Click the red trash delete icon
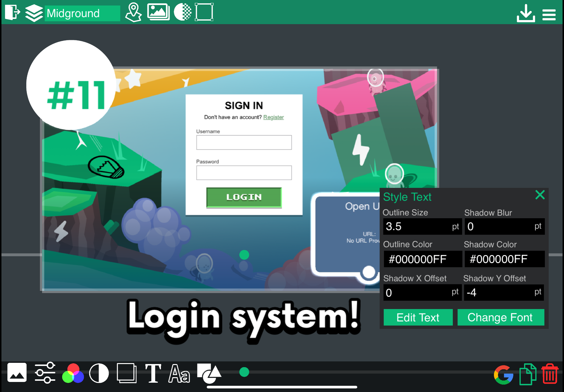 click(550, 374)
